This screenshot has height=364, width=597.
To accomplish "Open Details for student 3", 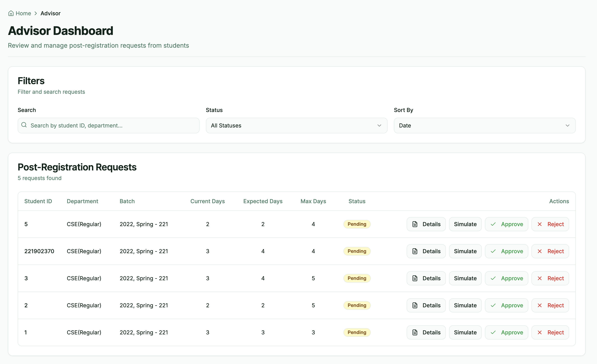I will 426,278.
